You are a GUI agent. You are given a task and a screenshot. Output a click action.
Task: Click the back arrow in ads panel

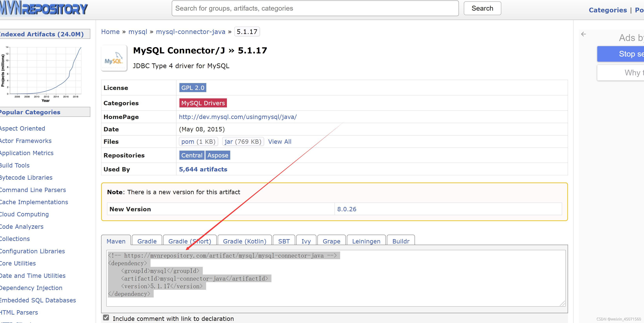584,34
